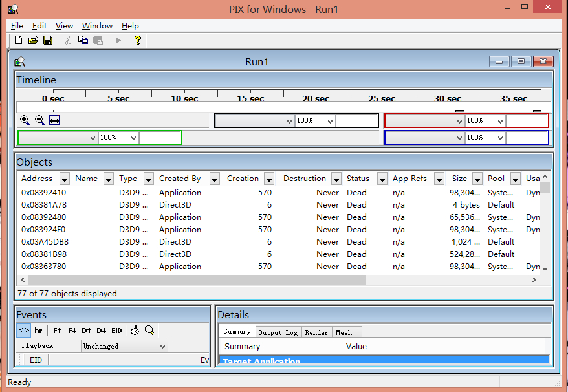Select object row with address 0x08381A78
This screenshot has height=392, width=568.
tap(44, 205)
